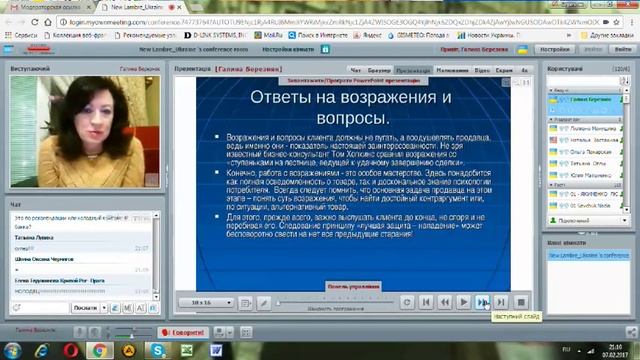The height and width of the screenshot is (360, 640).
Task: Select the New Lambre_Ukraine conference room
Action: 589,255
